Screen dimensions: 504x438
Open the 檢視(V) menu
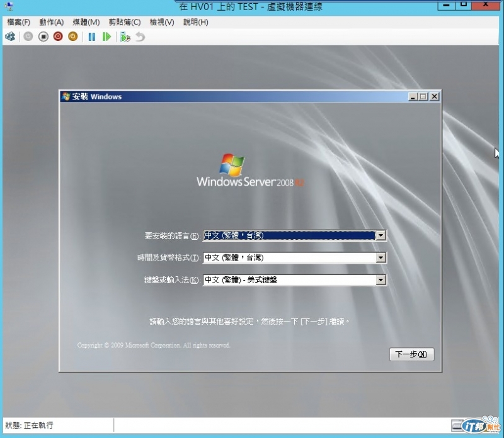coord(162,22)
